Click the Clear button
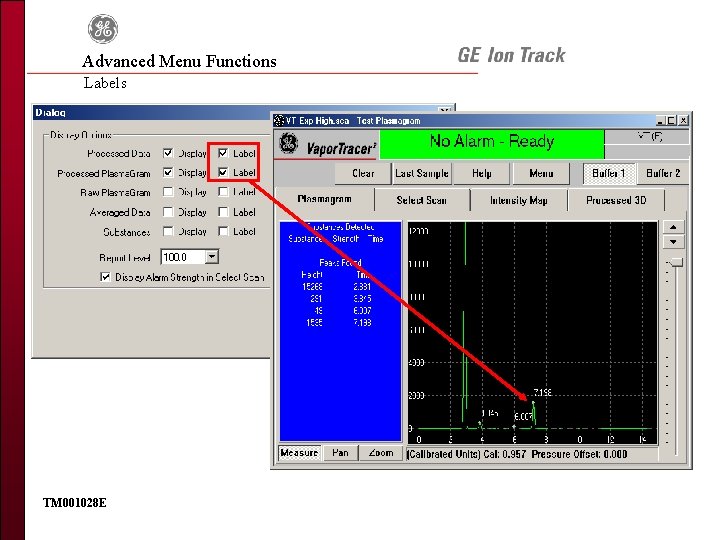Screen dimensions: 720x540 (x=363, y=174)
